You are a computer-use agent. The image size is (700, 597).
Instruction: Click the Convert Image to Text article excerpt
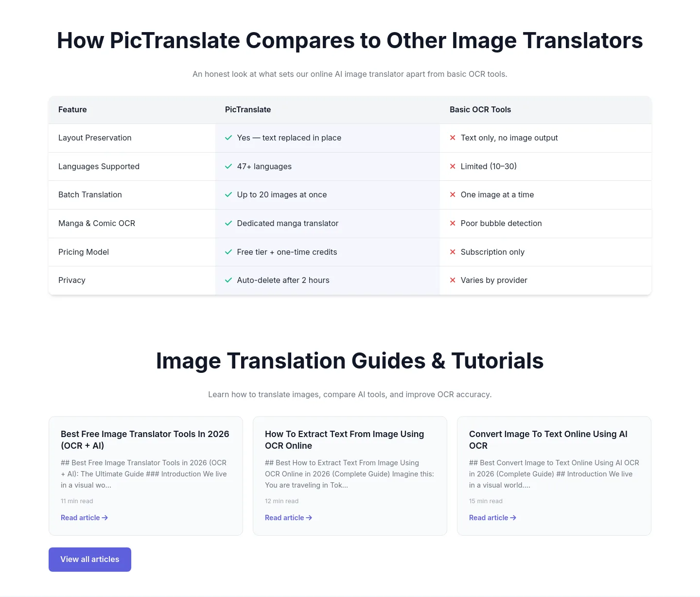point(554,474)
